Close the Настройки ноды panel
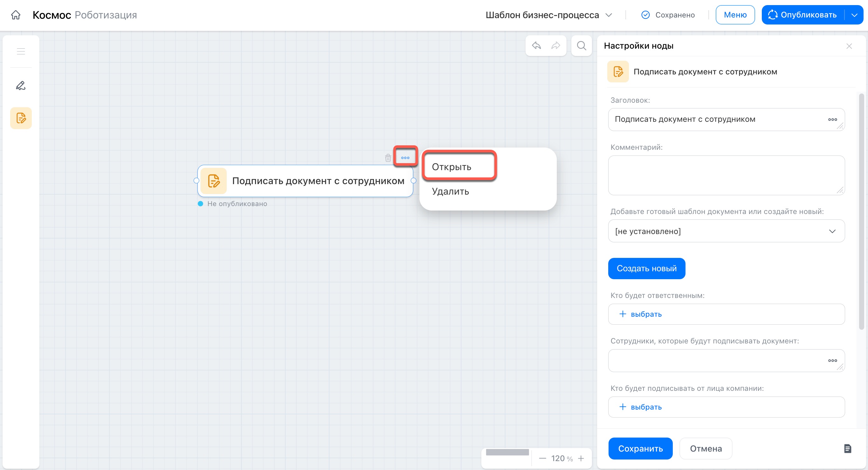Viewport: 868px width, 470px height. pos(849,46)
